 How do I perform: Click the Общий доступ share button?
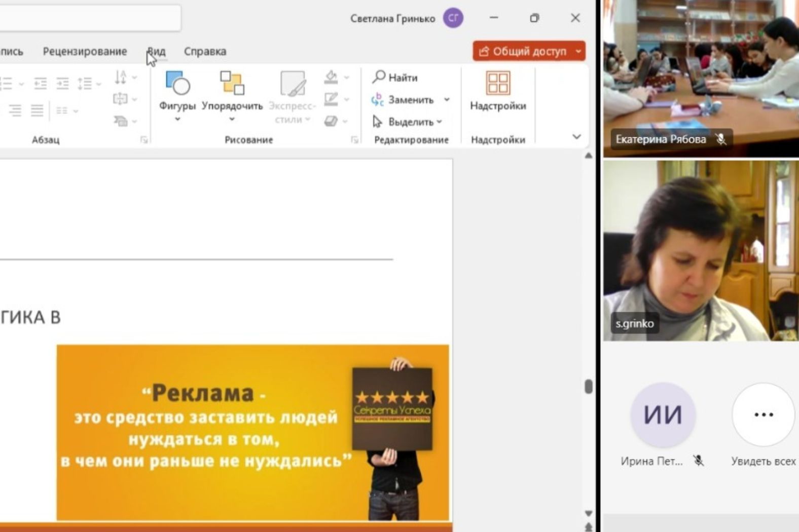point(523,51)
